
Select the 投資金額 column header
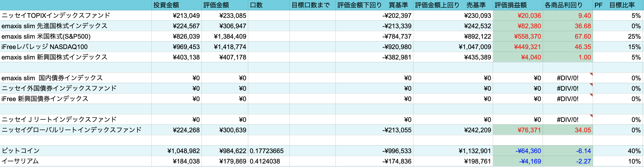(x=177, y=5)
